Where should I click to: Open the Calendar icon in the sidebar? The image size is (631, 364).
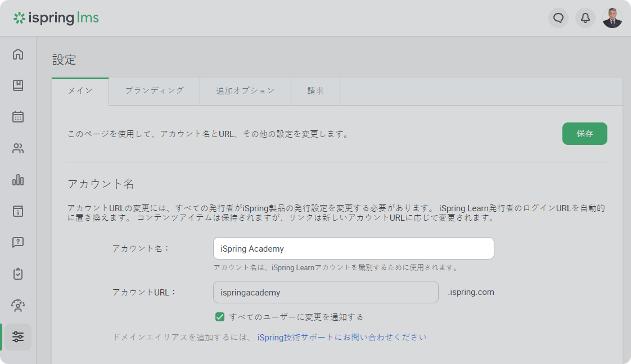click(x=18, y=117)
